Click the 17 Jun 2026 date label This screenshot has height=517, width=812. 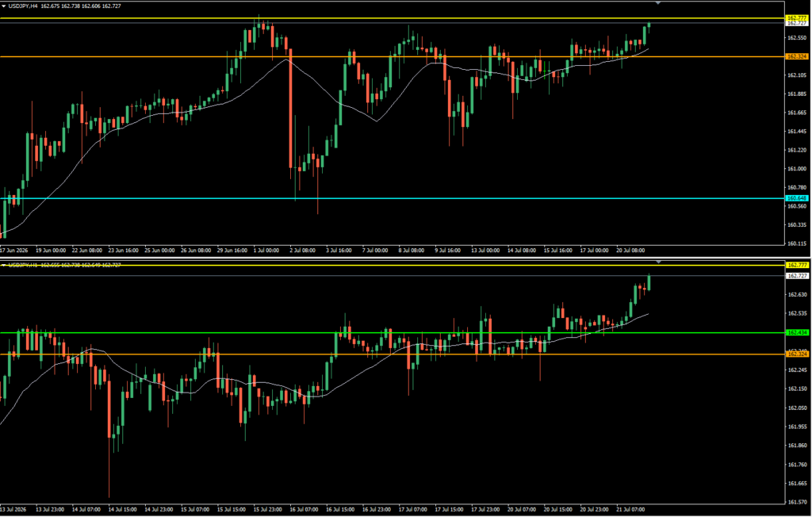tap(14, 251)
